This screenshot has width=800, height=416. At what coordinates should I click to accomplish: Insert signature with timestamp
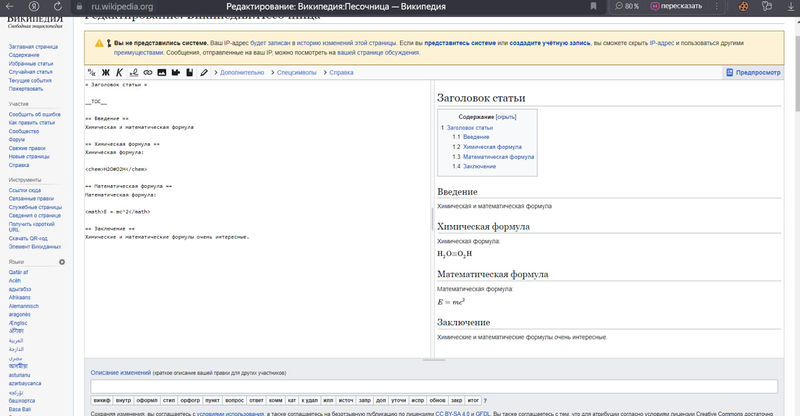tap(134, 72)
